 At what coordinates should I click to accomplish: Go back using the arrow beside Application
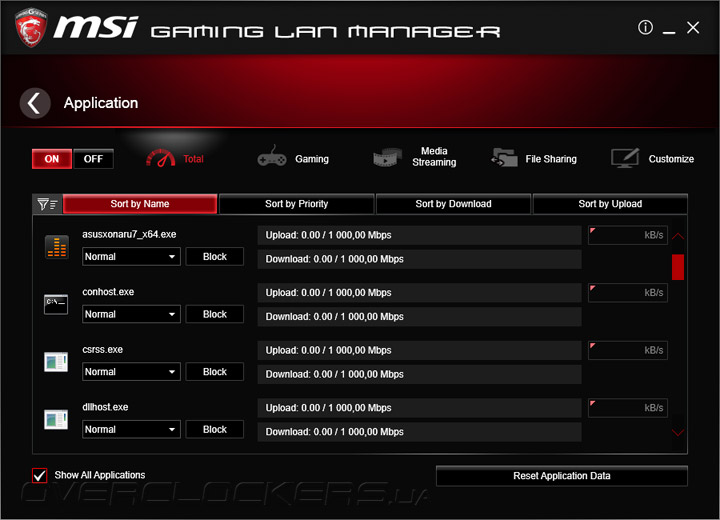coord(35,103)
